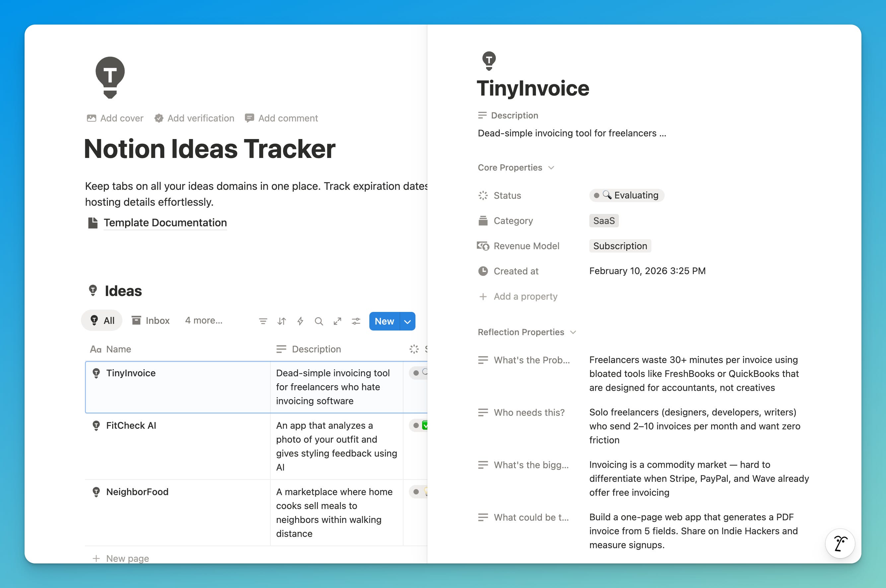The image size is (886, 588).
Task: Open automations via lightning bolt icon
Action: (300, 321)
